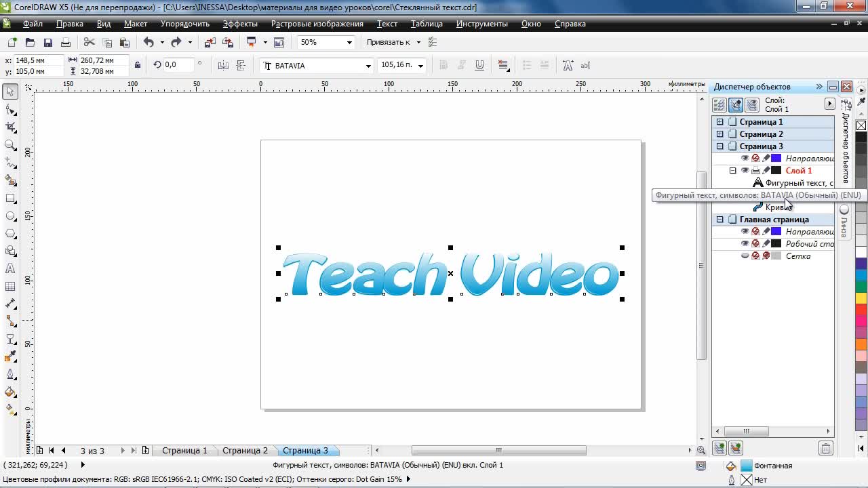Open the zoom level 50% dropdown

[x=349, y=42]
